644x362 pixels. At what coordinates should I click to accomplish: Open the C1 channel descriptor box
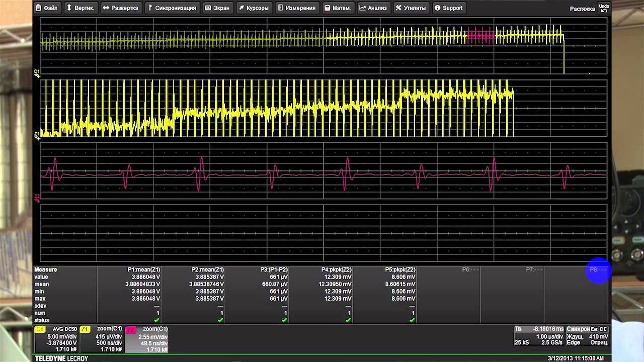coord(56,339)
